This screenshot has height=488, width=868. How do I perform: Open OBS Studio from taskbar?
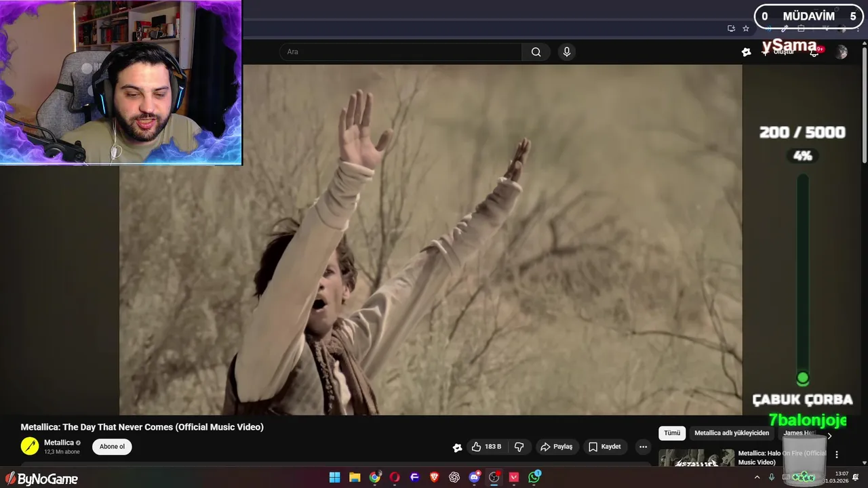494,477
